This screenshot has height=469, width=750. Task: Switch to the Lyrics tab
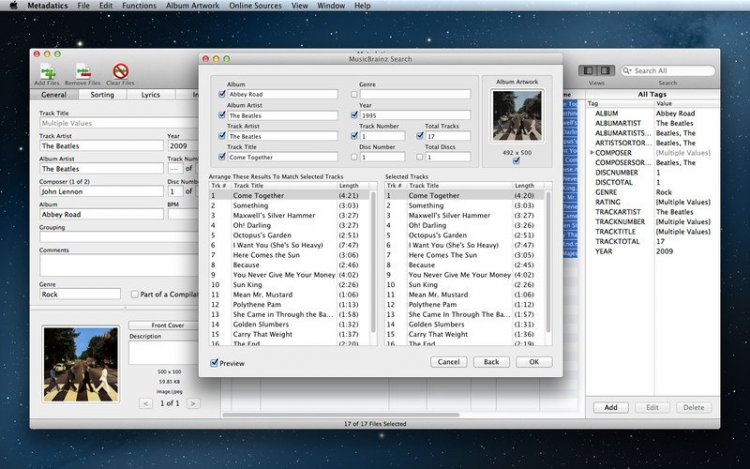150,95
